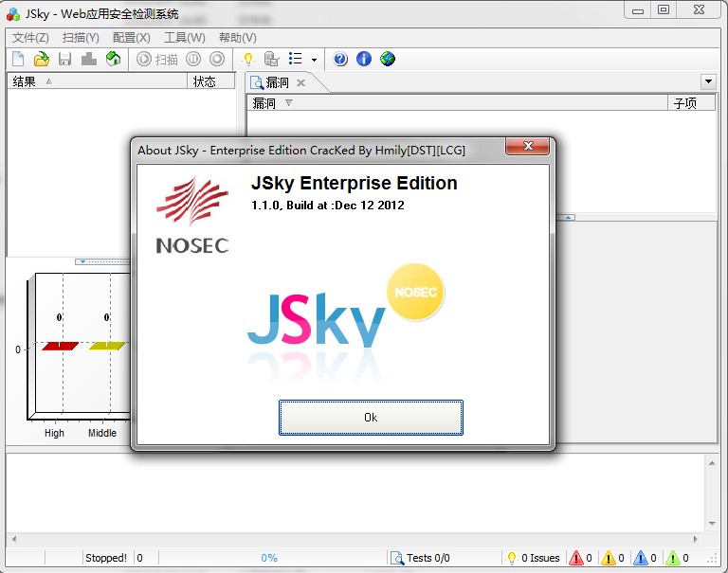Open the 帮助(V) menu

point(238,38)
